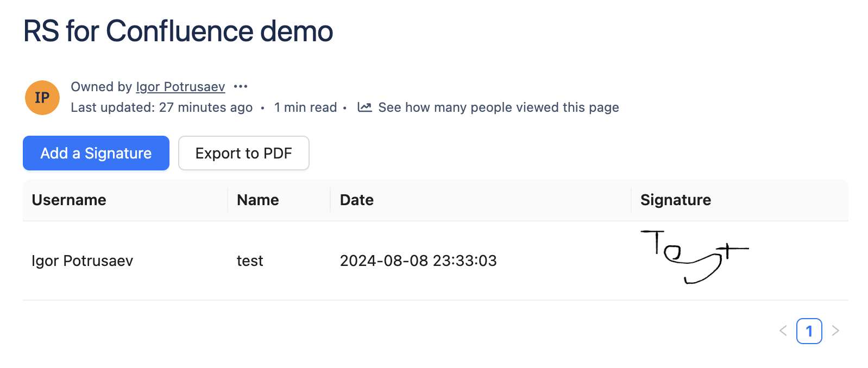868x368 pixels.
Task: Open the more actions ellipsis next to owner
Action: point(241,86)
